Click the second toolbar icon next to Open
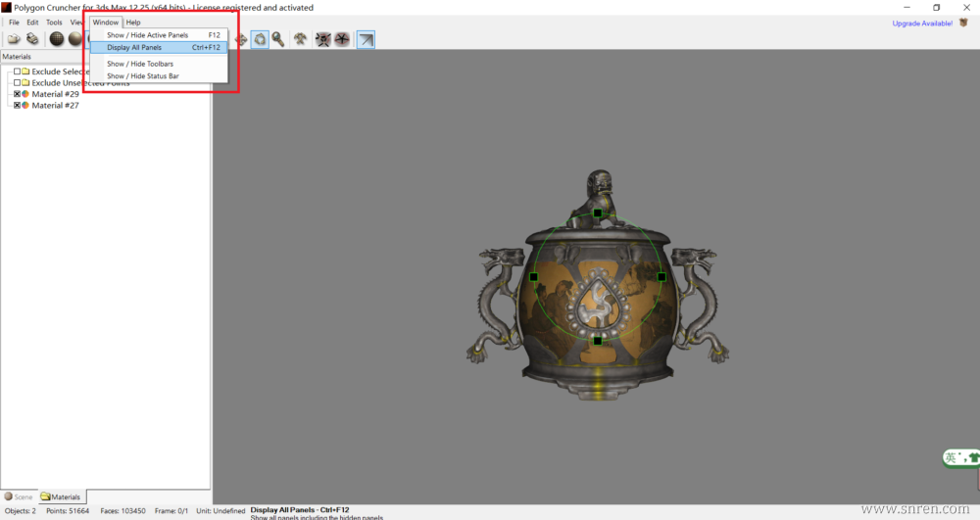Image resolution: width=980 pixels, height=520 pixels. [32, 39]
